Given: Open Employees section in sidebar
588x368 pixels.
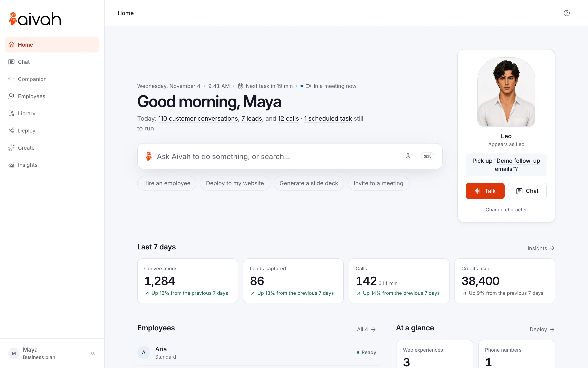Looking at the screenshot, I should 52,96.
